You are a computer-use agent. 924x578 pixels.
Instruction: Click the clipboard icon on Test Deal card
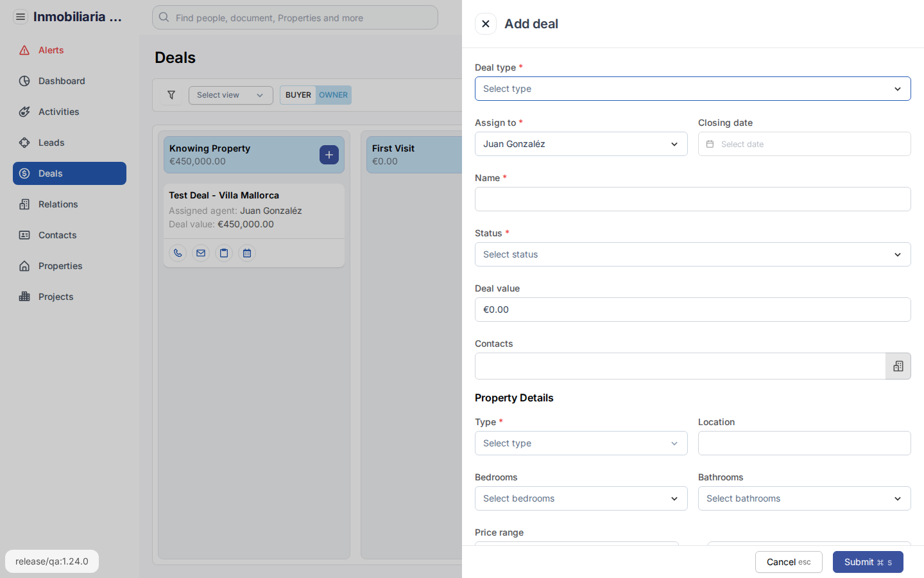[224, 253]
